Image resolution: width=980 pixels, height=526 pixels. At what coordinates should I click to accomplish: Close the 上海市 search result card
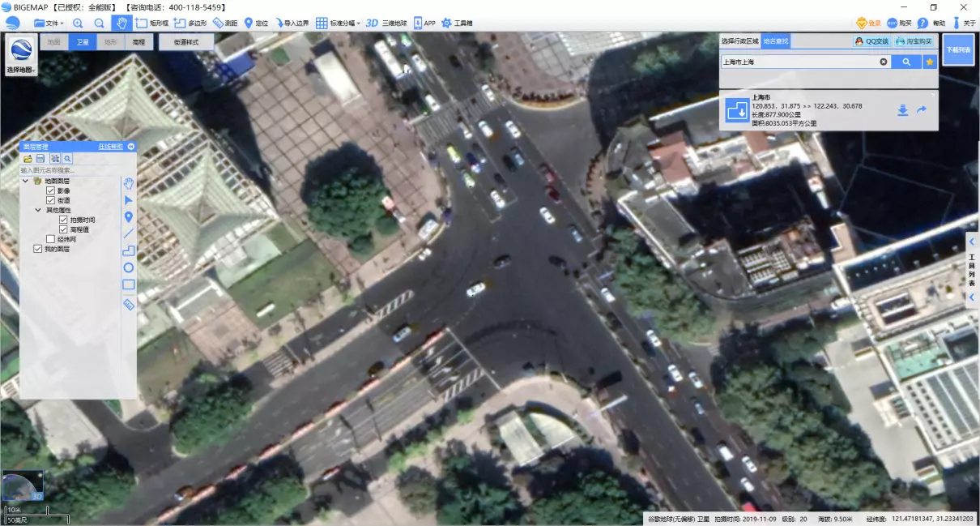(x=932, y=96)
